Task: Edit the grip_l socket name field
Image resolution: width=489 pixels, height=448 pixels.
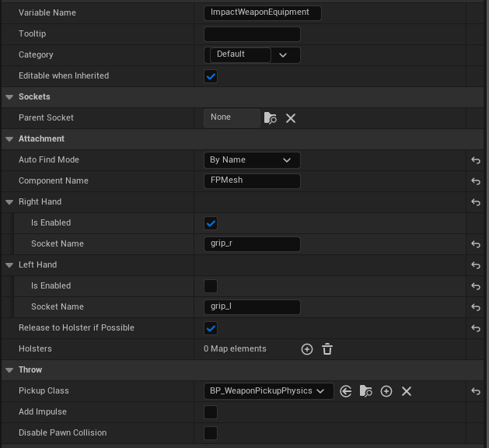Action: pyautogui.click(x=252, y=307)
